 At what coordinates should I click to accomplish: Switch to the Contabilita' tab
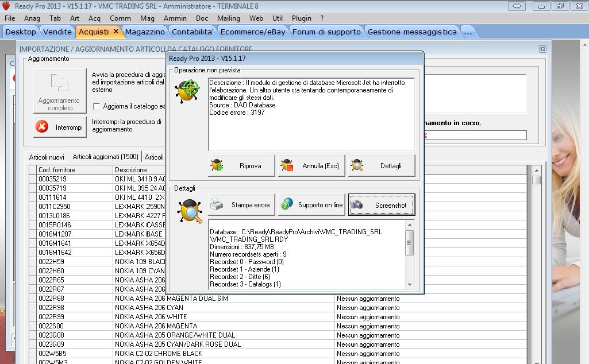point(193,32)
